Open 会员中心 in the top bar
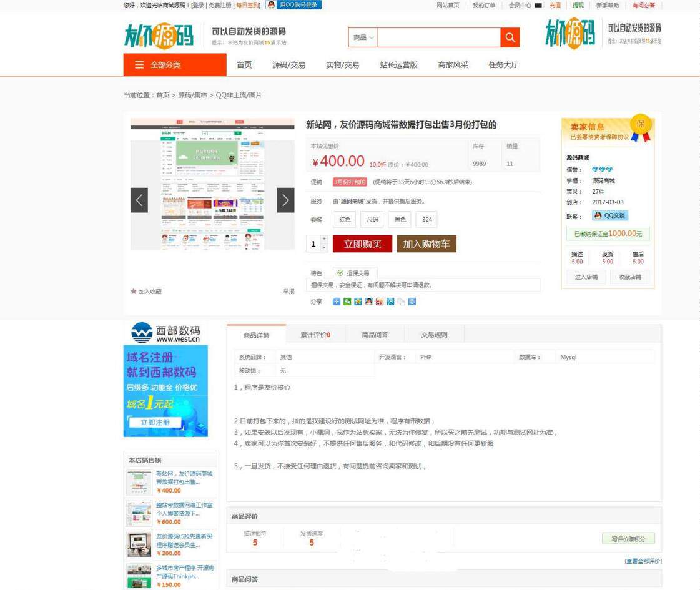This screenshot has width=700, height=590. click(520, 6)
